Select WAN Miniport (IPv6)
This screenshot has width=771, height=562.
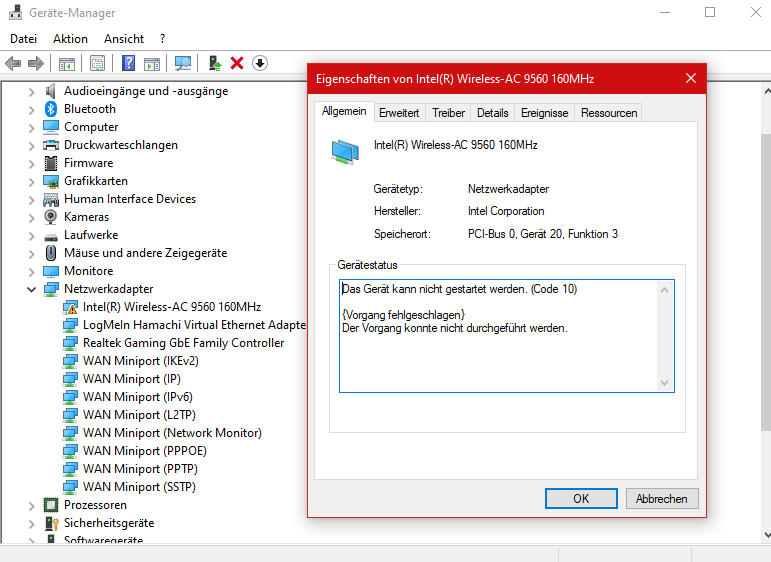point(138,397)
